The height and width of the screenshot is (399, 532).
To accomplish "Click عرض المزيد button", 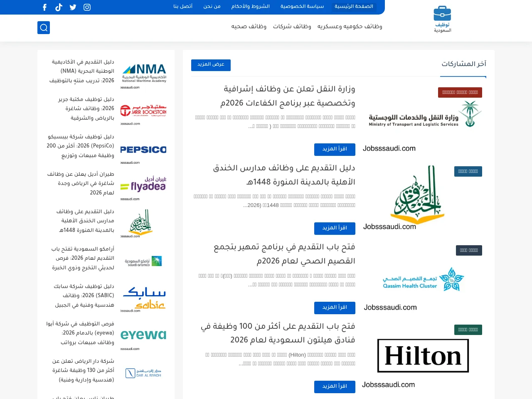I will click(x=211, y=65).
